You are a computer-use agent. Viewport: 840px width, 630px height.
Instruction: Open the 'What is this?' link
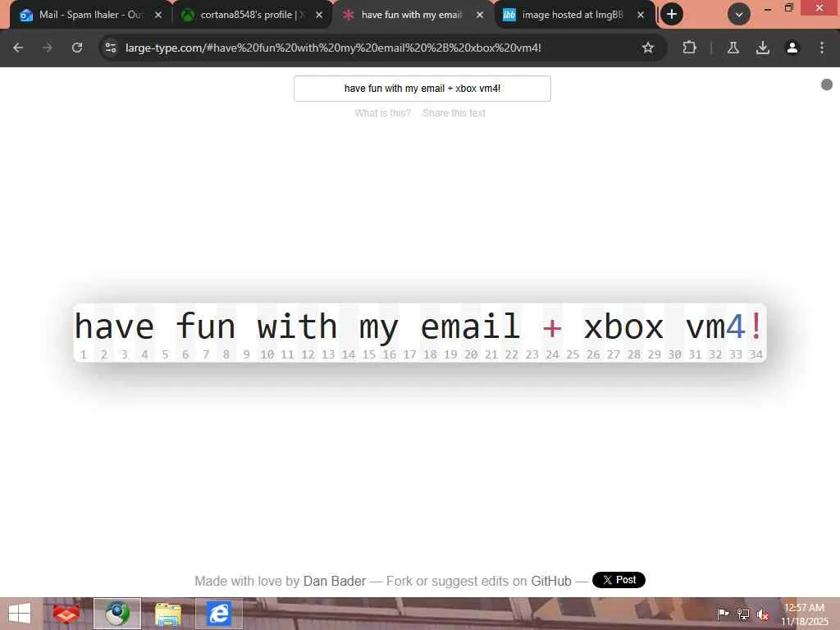coord(382,113)
